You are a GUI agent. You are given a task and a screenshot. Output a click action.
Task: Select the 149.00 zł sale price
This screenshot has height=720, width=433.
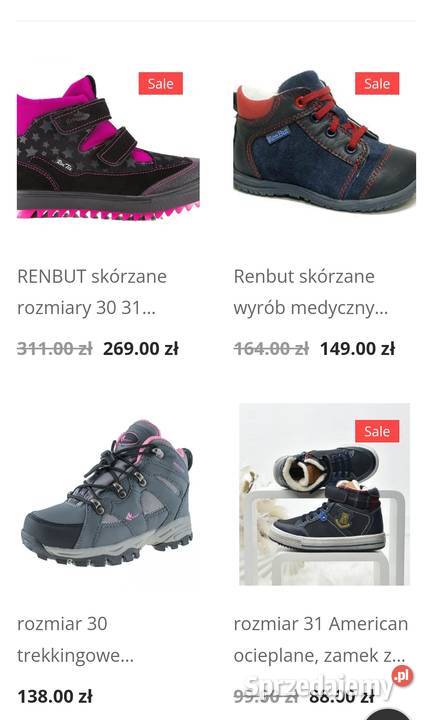(357, 349)
